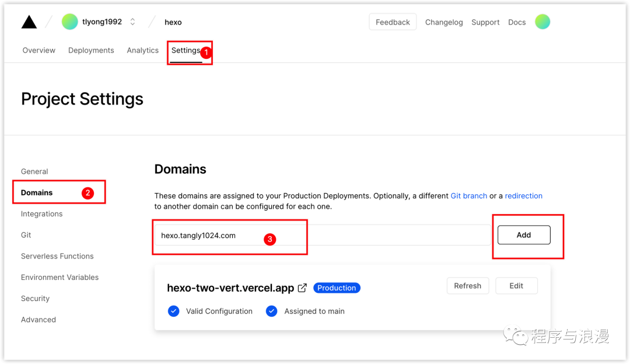Open the user profile avatar menu
This screenshot has height=364, width=630.
tap(542, 22)
